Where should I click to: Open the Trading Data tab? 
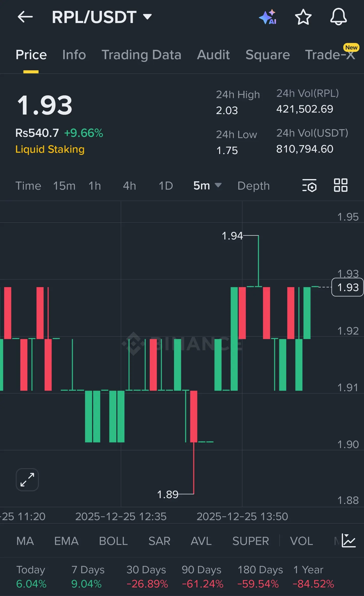tap(141, 55)
